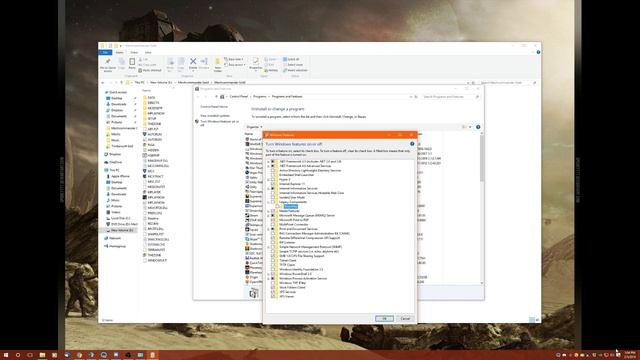
Task: Expand the .NET Framework 3.5 tree node
Action: pyautogui.click(x=268, y=162)
